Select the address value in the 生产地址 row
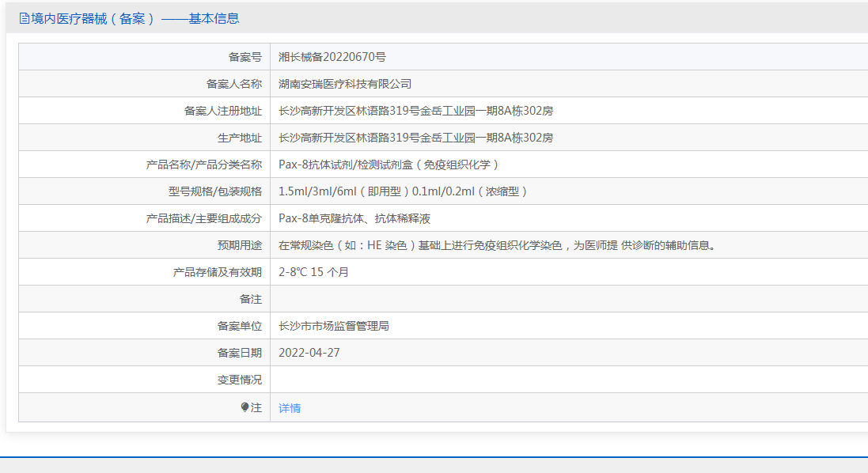Viewport: 868px width, 473px height. pyautogui.click(x=415, y=138)
